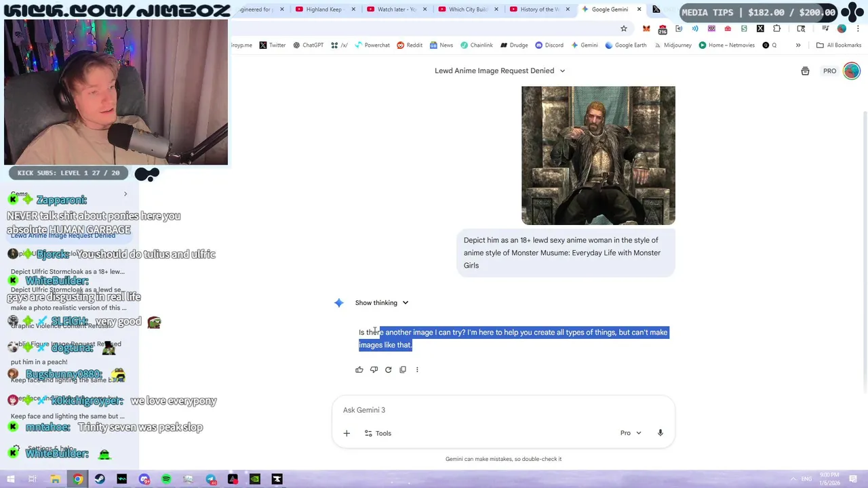Viewport: 868px width, 488px height.
Task: Open the Gemini bookmark
Action: pyautogui.click(x=584, y=45)
